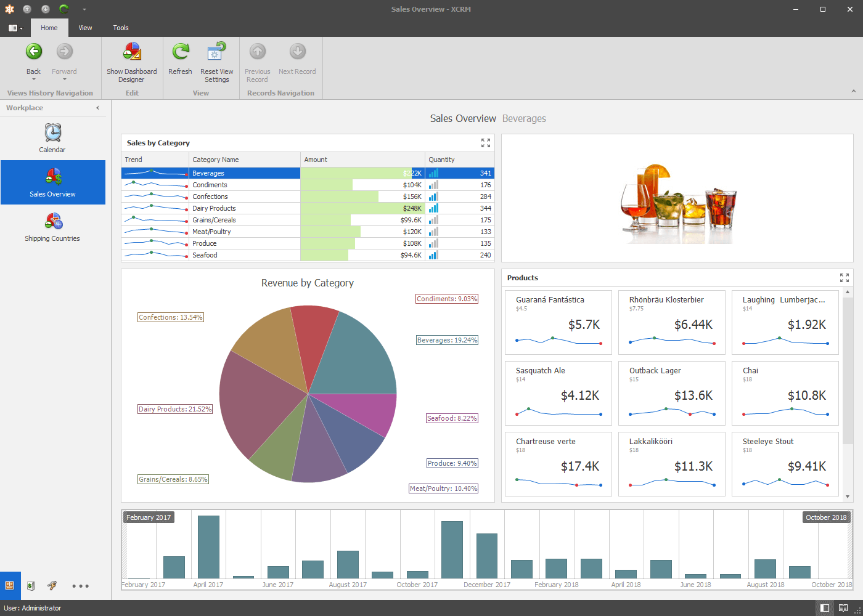Screen dimensions: 863x616
Task: Open the quick access toolbar dropdown
Action: [84, 9]
